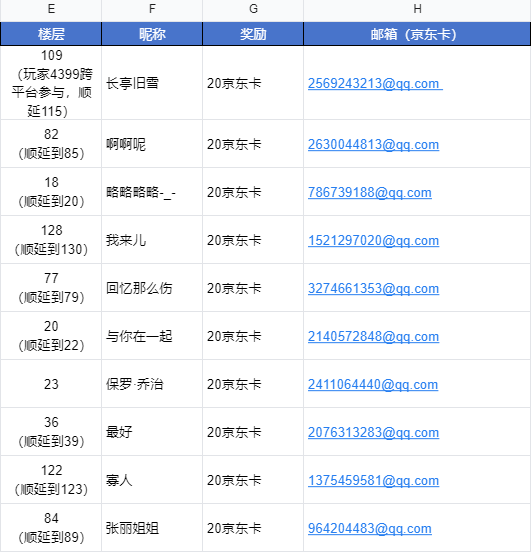Select nickname cell 寡人

pyautogui.click(x=152, y=480)
